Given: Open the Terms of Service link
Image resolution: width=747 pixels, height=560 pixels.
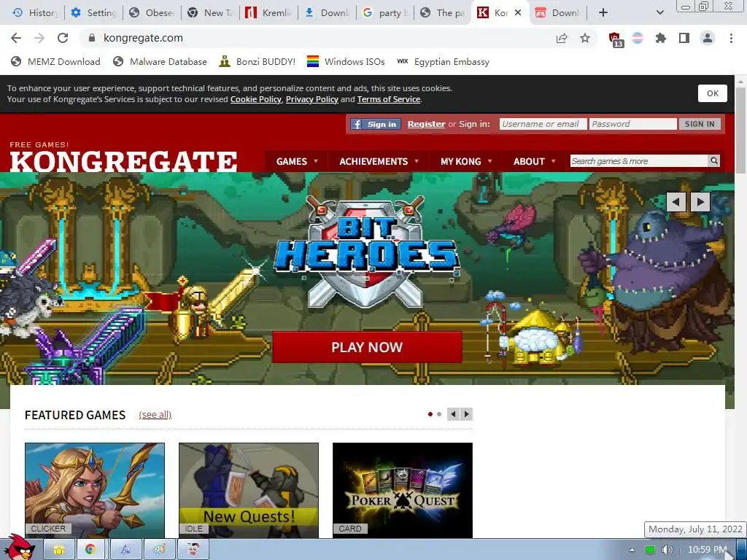Looking at the screenshot, I should point(389,99).
